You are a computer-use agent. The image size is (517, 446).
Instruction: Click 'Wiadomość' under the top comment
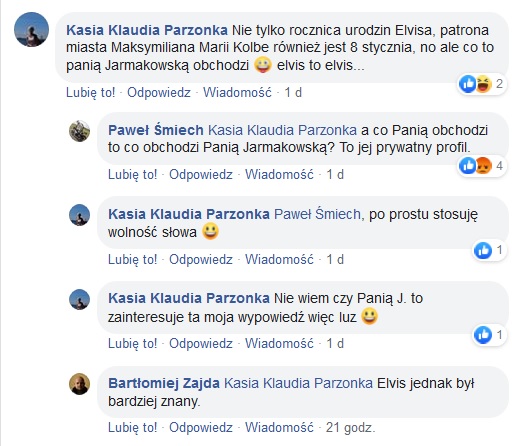pos(237,92)
